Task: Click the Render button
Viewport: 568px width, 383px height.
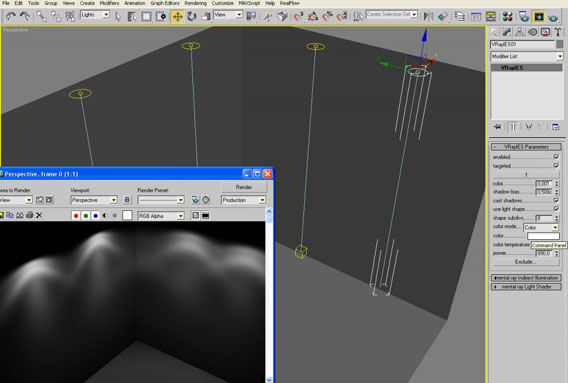Action: tap(244, 187)
